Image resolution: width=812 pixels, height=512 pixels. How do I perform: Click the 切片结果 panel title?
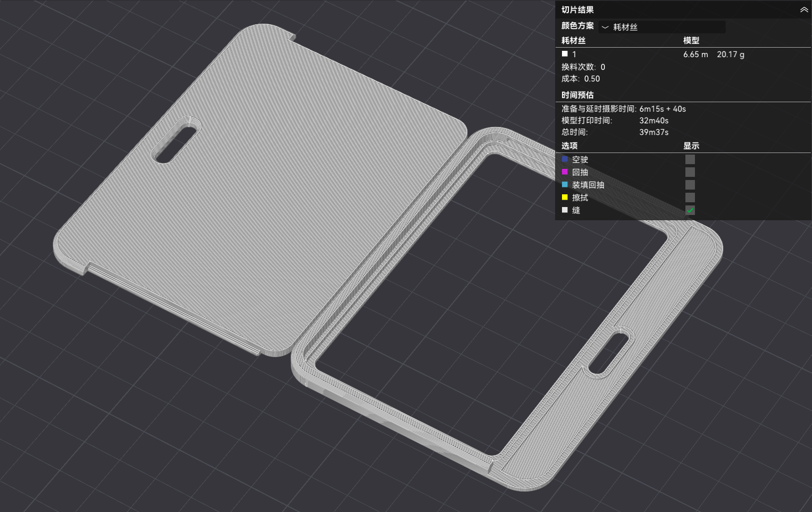tap(577, 10)
